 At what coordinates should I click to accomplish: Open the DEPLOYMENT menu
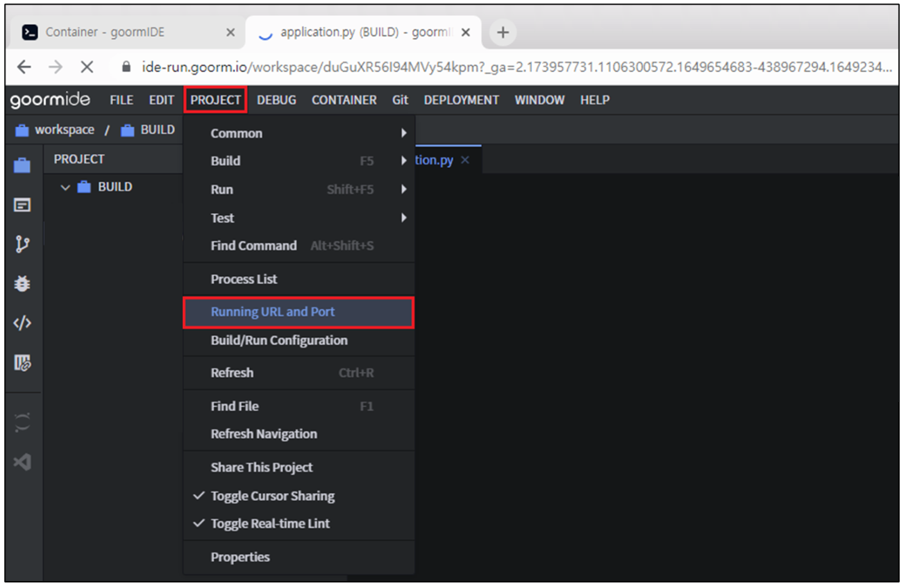462,100
